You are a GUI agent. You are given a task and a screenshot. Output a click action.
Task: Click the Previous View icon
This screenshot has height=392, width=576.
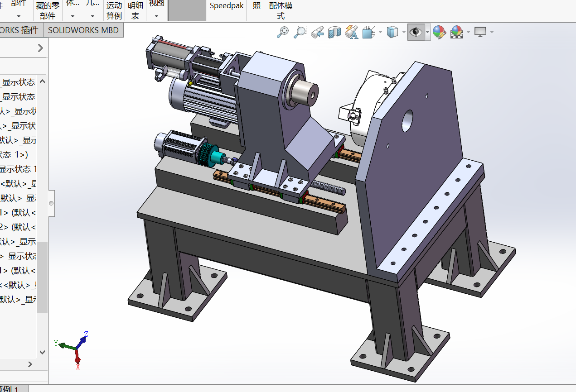coord(317,32)
